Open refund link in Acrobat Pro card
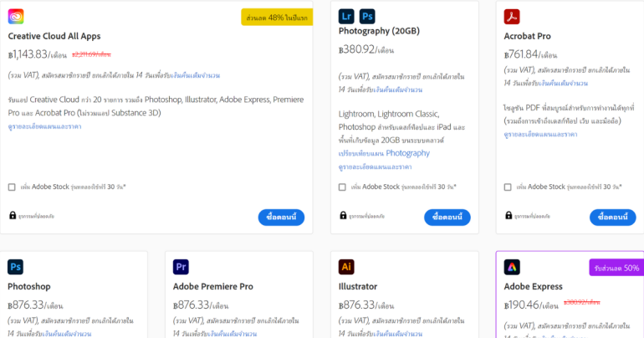Image resolution: width=644 pixels, height=338 pixels. [563, 83]
